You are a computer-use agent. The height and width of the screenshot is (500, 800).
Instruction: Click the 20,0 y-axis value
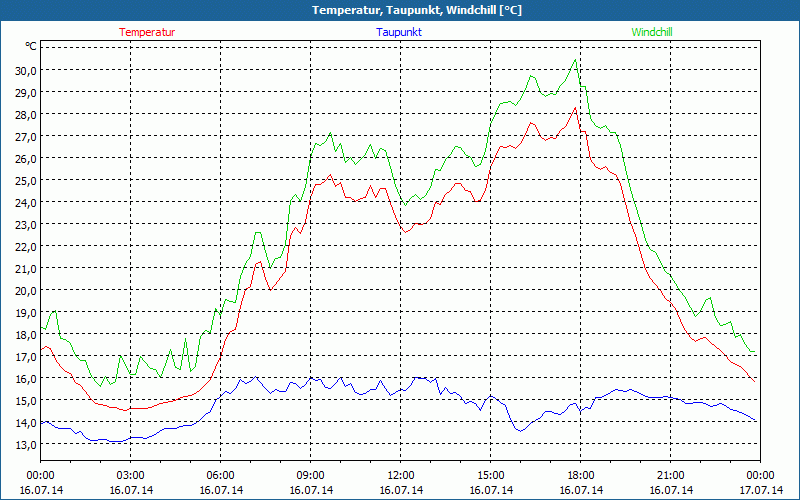[26, 290]
